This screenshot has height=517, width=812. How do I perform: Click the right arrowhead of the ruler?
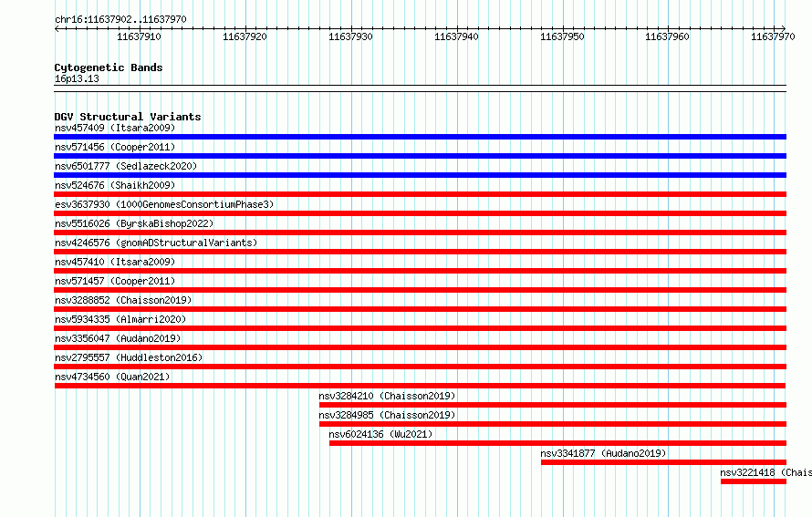tap(784, 28)
